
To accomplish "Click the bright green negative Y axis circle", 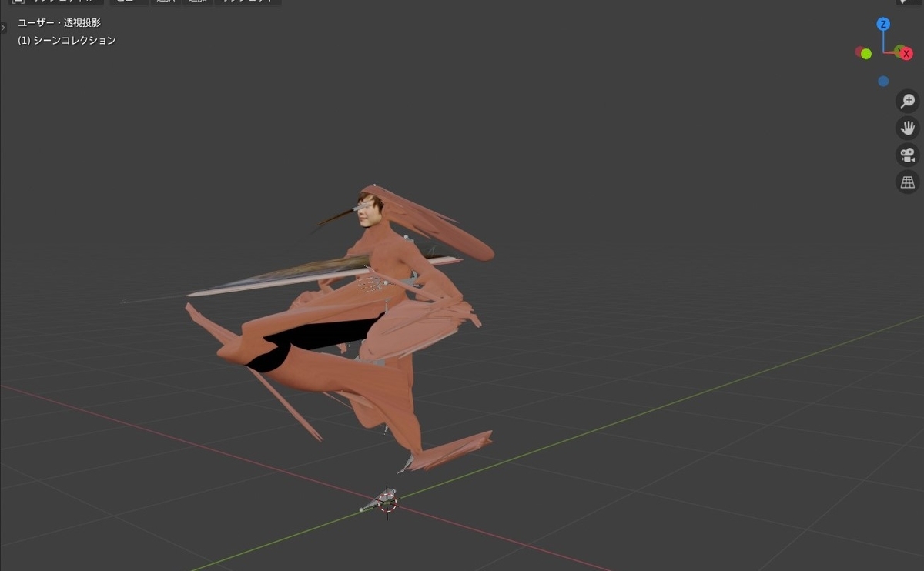I will click(x=866, y=54).
